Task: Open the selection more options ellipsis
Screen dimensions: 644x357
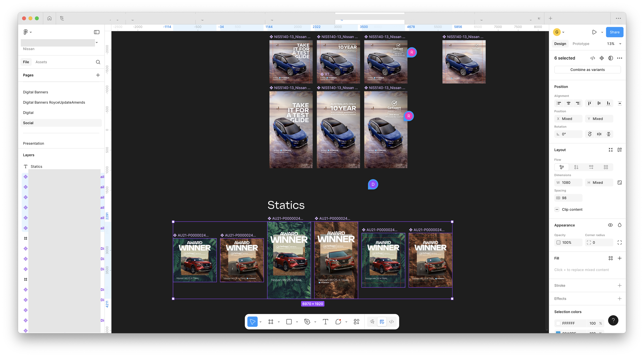Action: pos(620,58)
